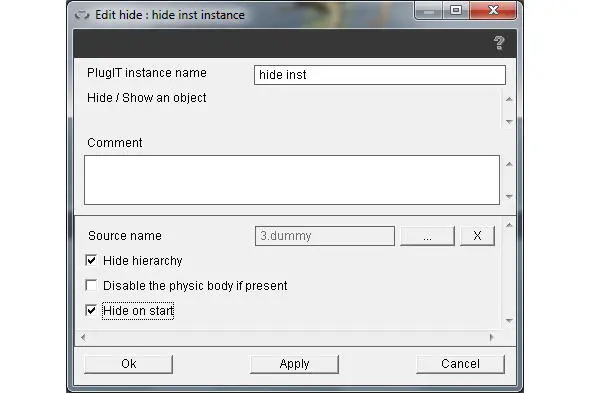The width and height of the screenshot is (591, 393).
Task: Click parameters panel scroll up arrow
Action: (509, 225)
